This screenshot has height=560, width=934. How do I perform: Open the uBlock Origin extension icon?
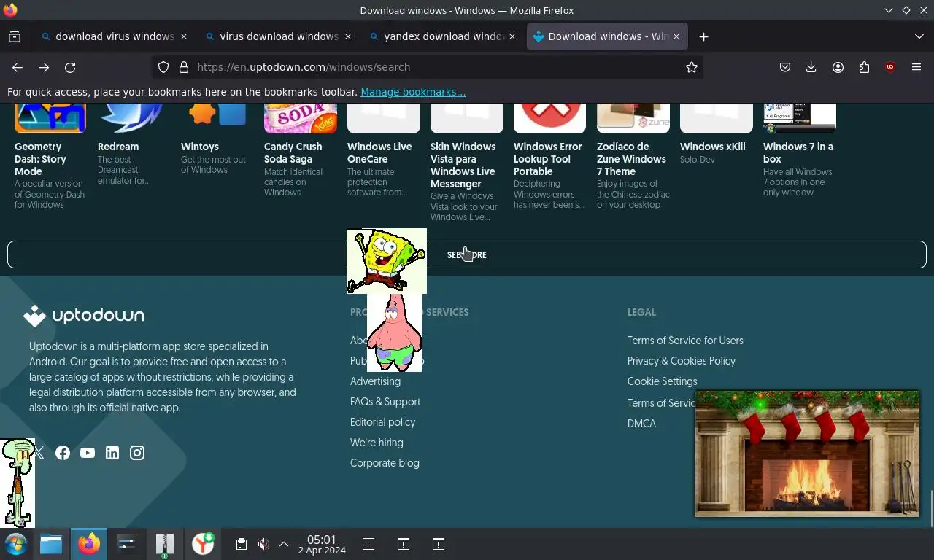pos(890,67)
